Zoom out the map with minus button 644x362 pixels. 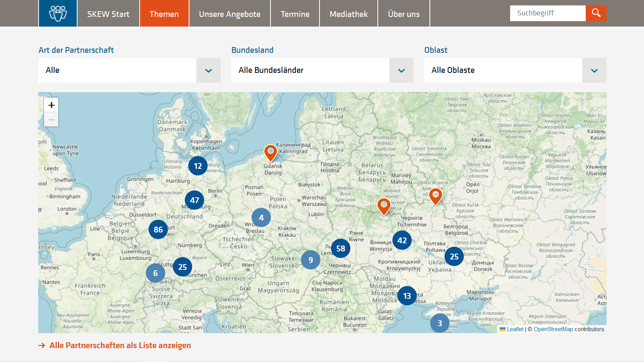pyautogui.click(x=51, y=120)
